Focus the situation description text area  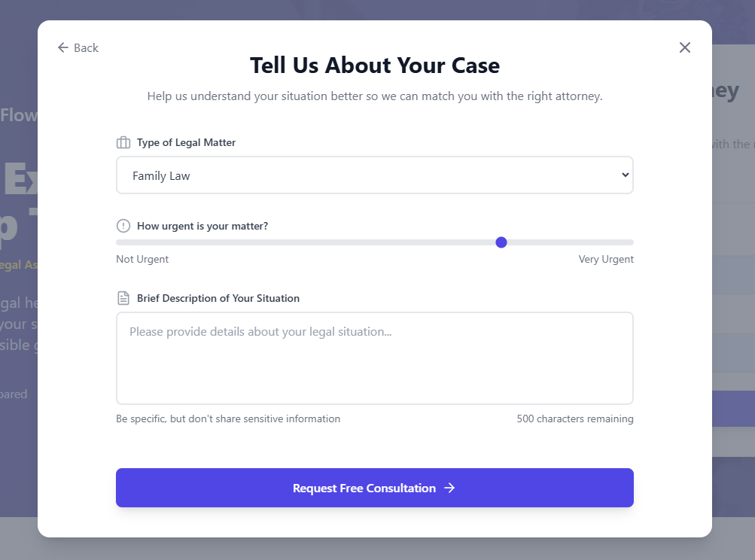374,358
